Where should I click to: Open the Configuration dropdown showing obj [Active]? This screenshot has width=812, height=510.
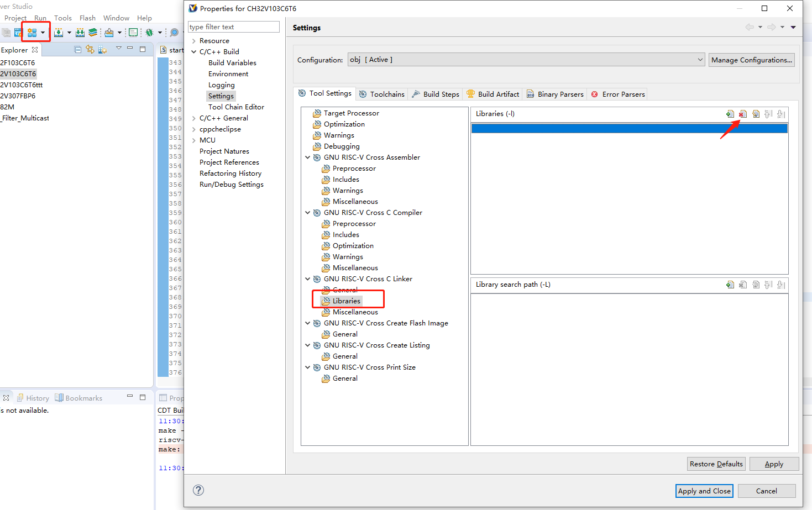(x=526, y=60)
